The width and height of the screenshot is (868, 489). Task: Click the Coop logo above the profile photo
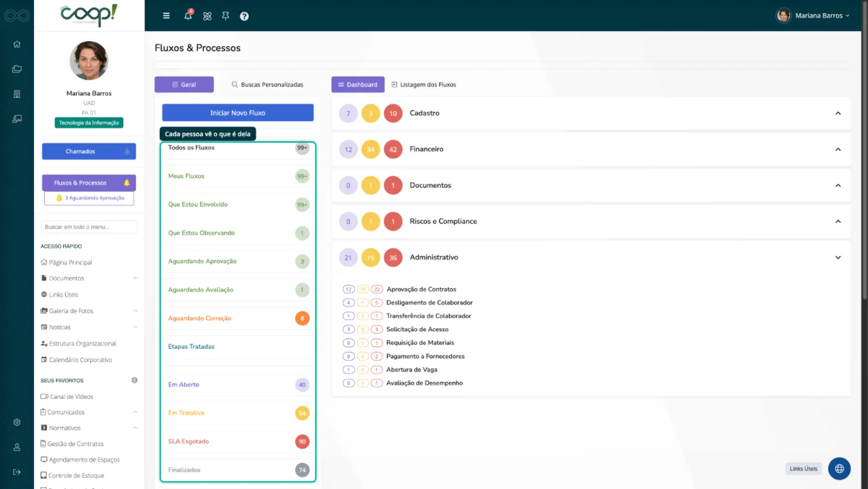(x=89, y=15)
